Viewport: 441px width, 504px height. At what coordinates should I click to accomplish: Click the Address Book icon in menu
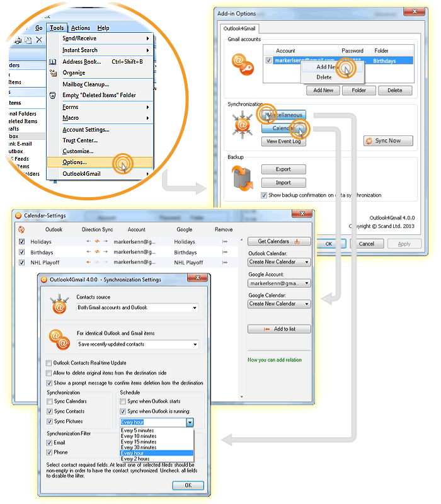pos(53,62)
